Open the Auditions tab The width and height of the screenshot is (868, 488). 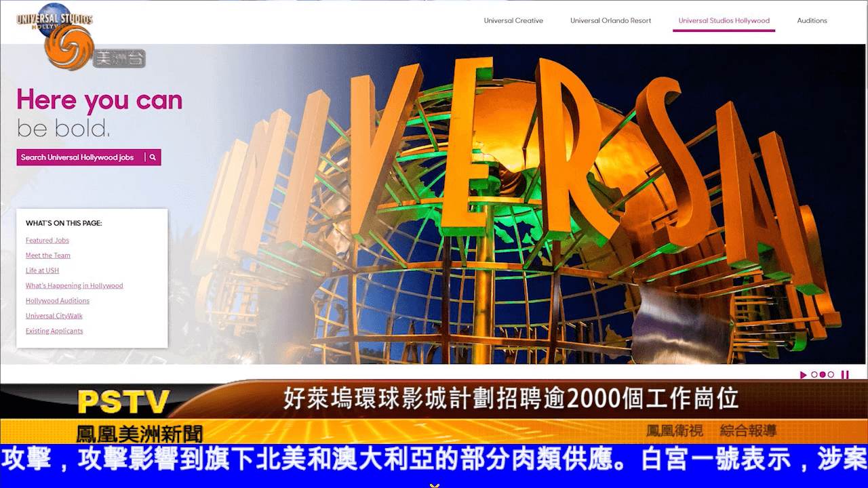[x=812, y=20]
